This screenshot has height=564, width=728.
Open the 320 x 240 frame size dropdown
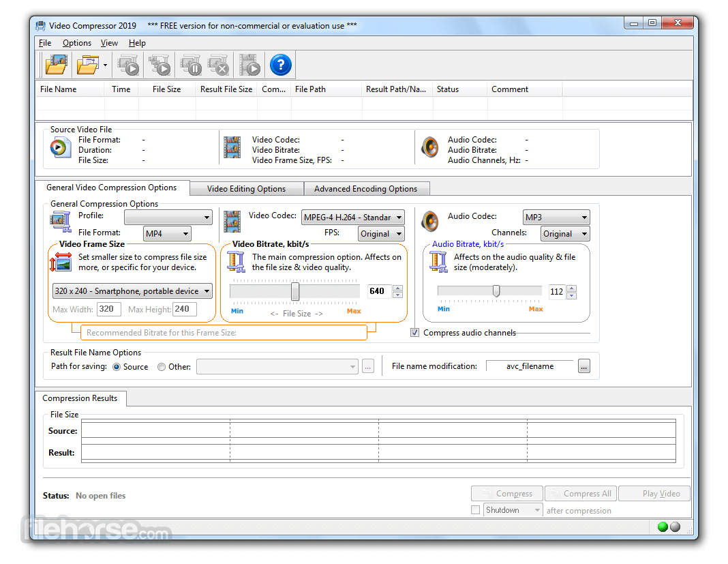coord(132,291)
